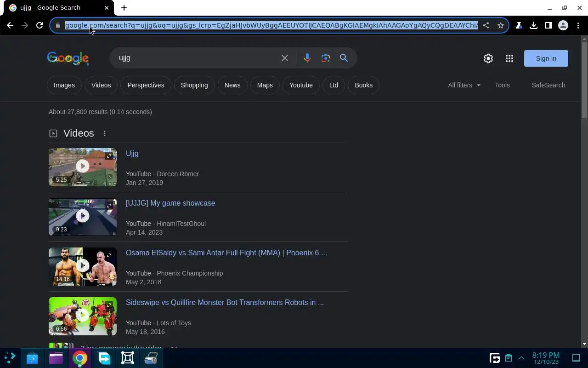Bookmark the page with the star icon
Image resolution: width=588 pixels, height=368 pixels.
(x=501, y=25)
